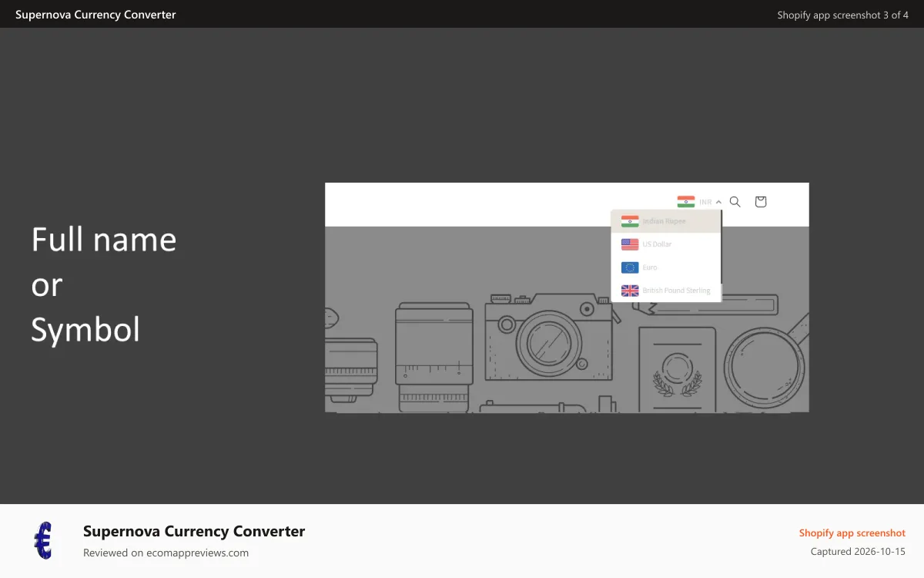Viewport: 924px width, 578px height.
Task: Click the camera illustration in the banner
Action: tap(548, 335)
